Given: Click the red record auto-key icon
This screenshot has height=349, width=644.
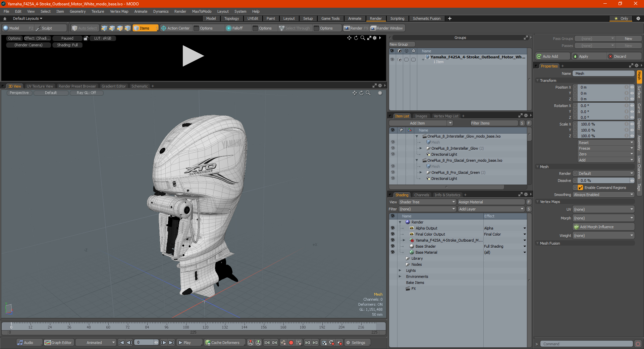Looking at the screenshot, I should [291, 343].
